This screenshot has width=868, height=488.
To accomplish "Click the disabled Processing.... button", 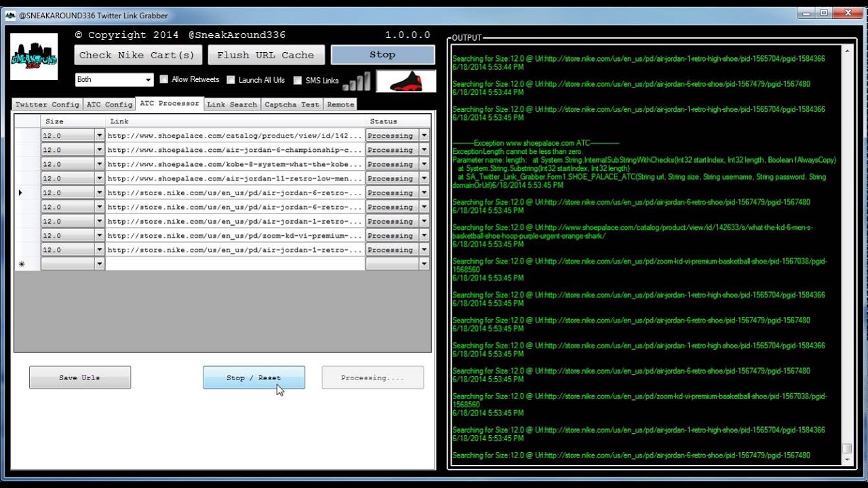I will point(372,378).
